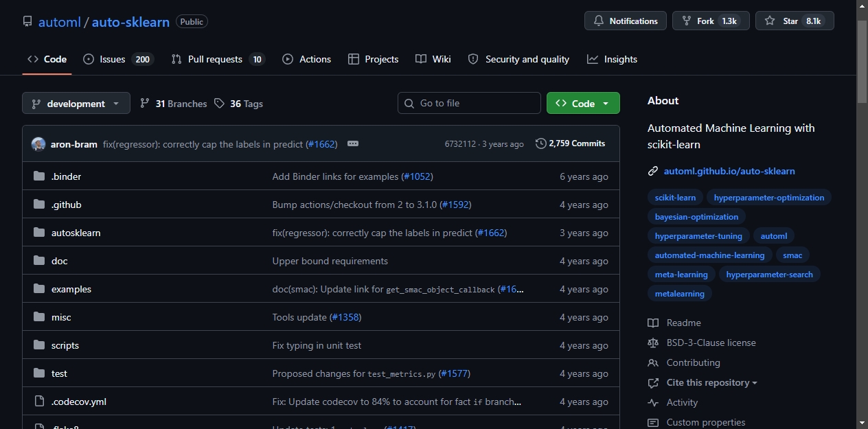Focus the Go to file search field
This screenshot has height=429, width=868.
[x=469, y=103]
